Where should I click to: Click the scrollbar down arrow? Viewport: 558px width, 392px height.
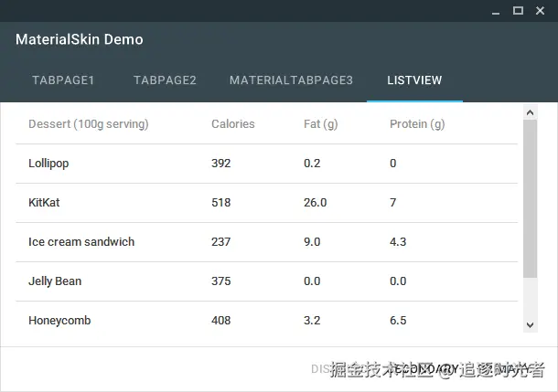pos(531,324)
